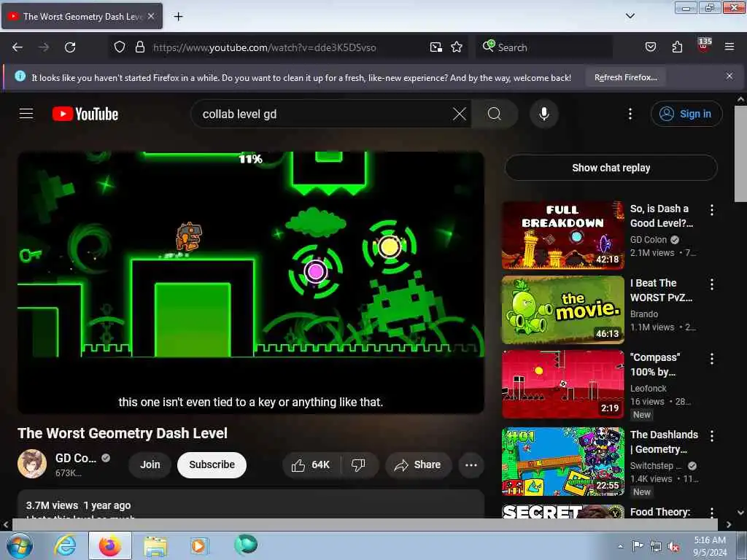Open the red 'Compass' video thumbnail
Screen dimensions: 747x560
click(562, 384)
